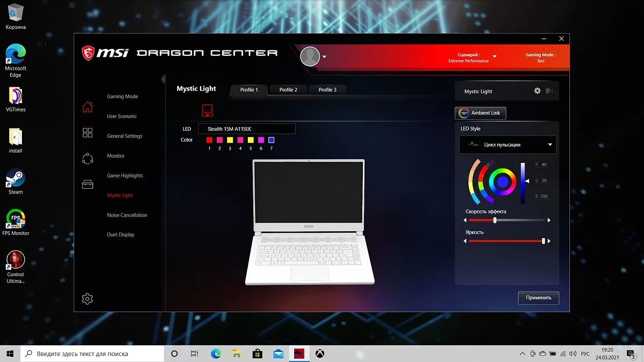Open the toolbox sidebar icon
The image size is (644, 362).
point(87,184)
